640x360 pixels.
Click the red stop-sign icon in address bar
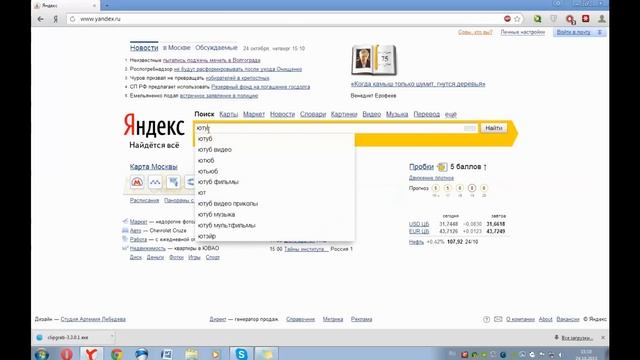(507, 19)
